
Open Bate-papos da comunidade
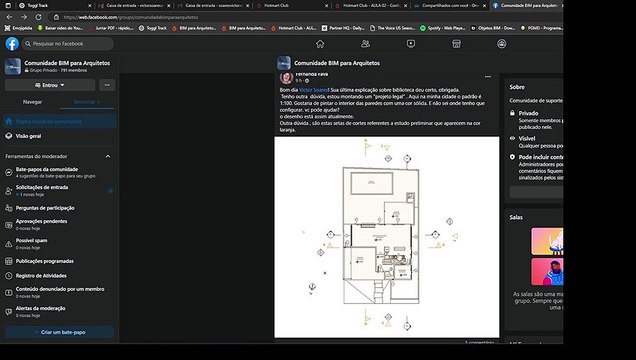59,172
